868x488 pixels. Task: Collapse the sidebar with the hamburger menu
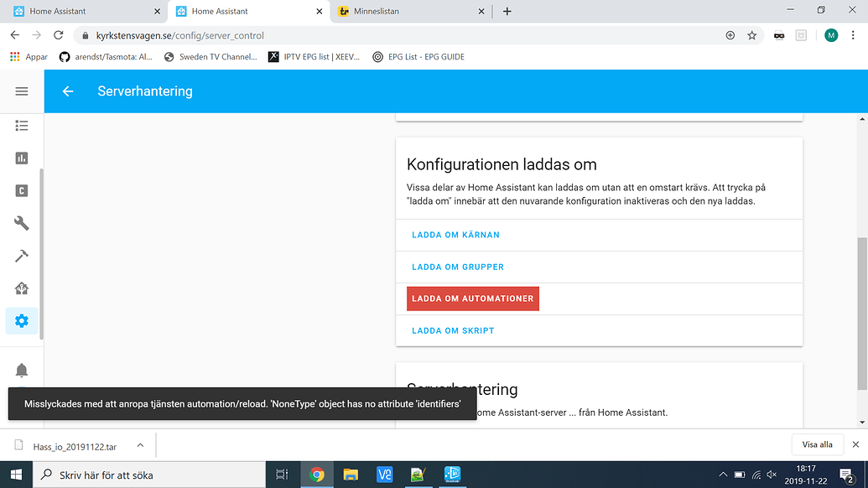[22, 91]
